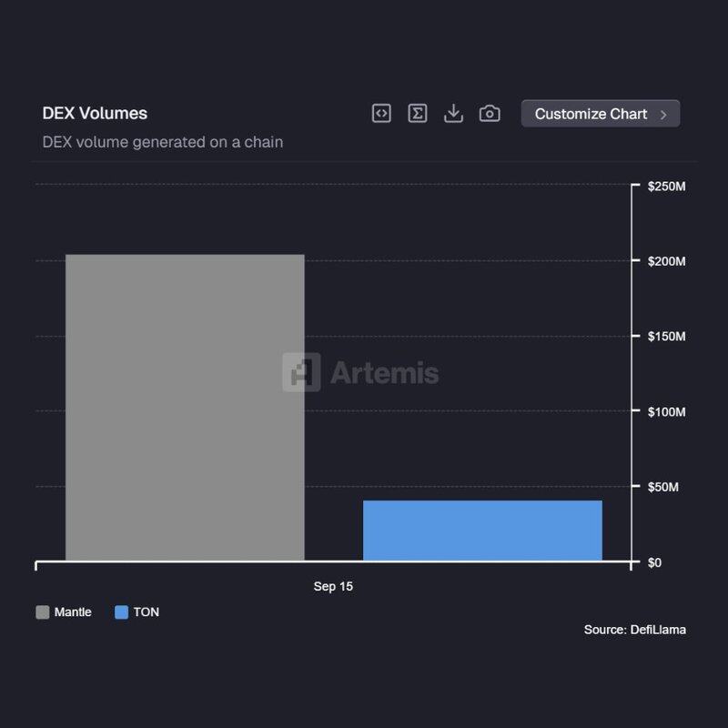Click the $150M axis label

tap(666, 337)
